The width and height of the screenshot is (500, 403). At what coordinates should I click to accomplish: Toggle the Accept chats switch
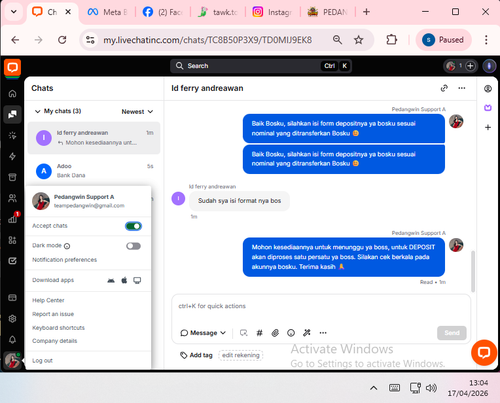(133, 226)
